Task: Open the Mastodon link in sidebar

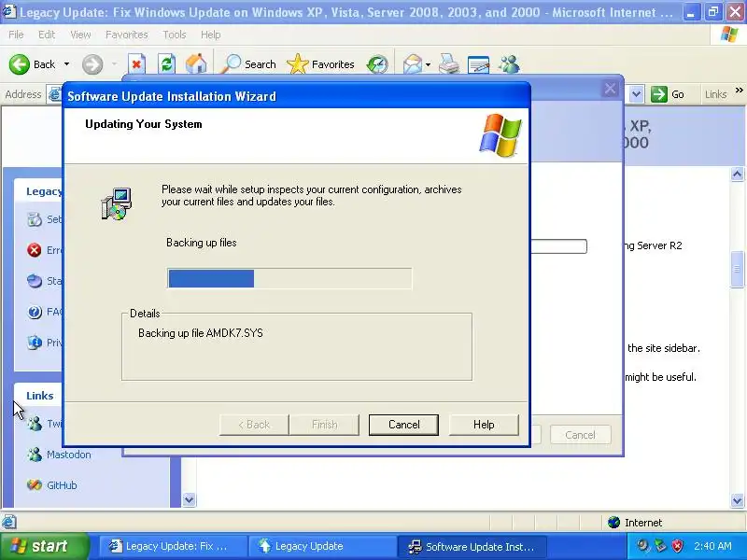Action: (68, 455)
